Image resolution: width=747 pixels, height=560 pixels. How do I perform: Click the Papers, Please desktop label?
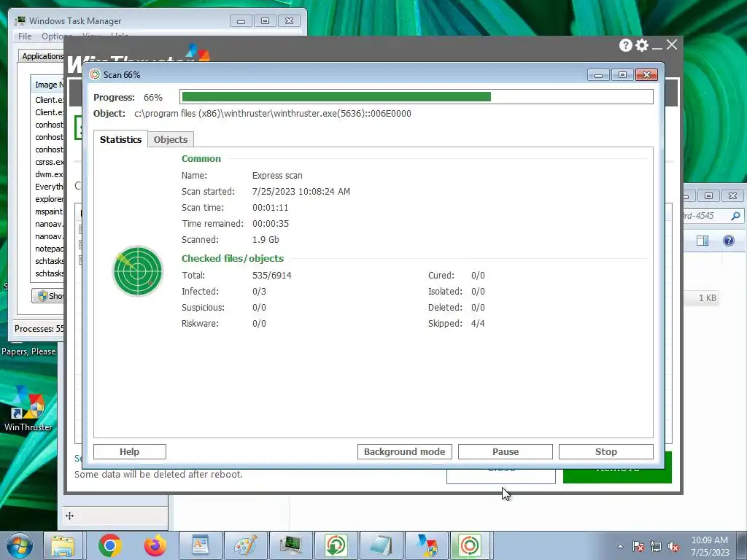pos(28,351)
